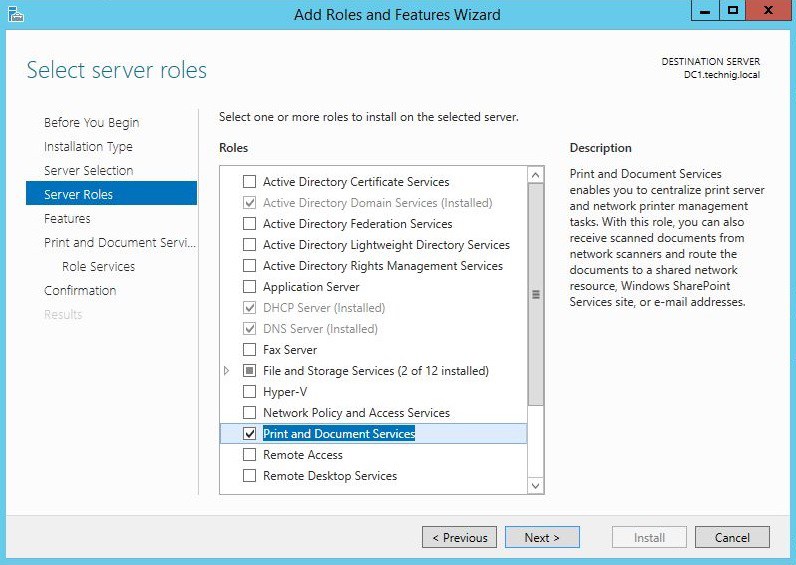796x565 pixels.
Task: Toggle File and Storage Services checkbox
Action: pos(250,371)
